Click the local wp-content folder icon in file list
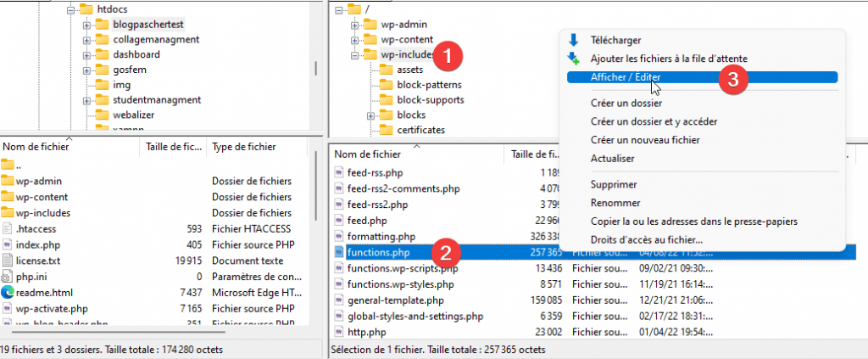The width and height of the screenshot is (868, 359). 7,197
